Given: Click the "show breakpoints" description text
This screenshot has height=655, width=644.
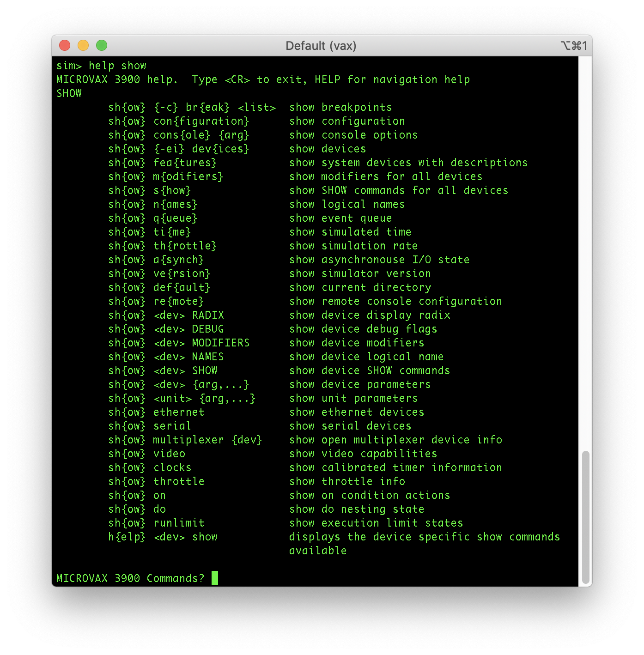Looking at the screenshot, I should tap(340, 107).
